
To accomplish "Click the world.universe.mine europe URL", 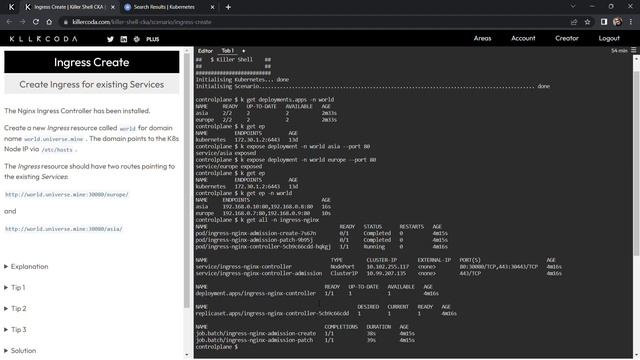I will point(67,195).
